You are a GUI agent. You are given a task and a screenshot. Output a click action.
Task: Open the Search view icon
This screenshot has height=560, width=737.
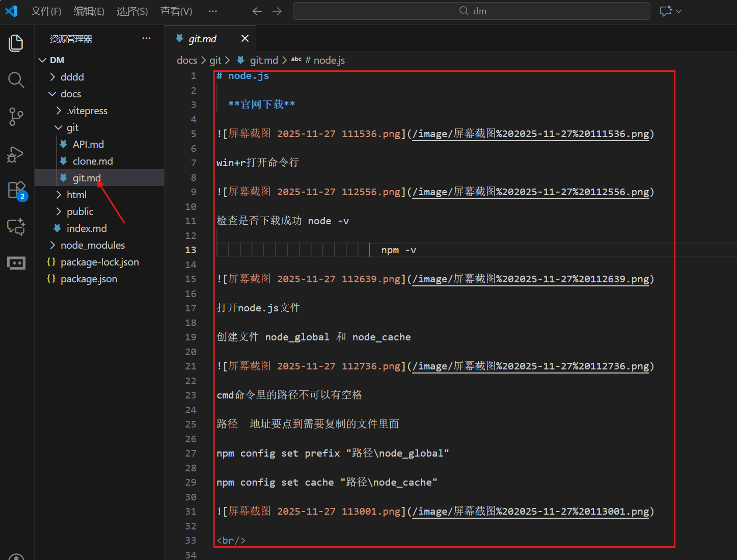(16, 80)
